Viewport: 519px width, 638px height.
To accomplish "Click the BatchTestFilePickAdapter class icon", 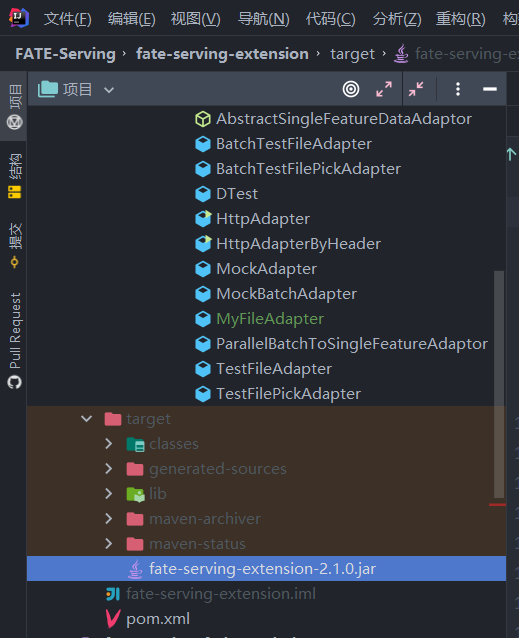I will tap(203, 169).
